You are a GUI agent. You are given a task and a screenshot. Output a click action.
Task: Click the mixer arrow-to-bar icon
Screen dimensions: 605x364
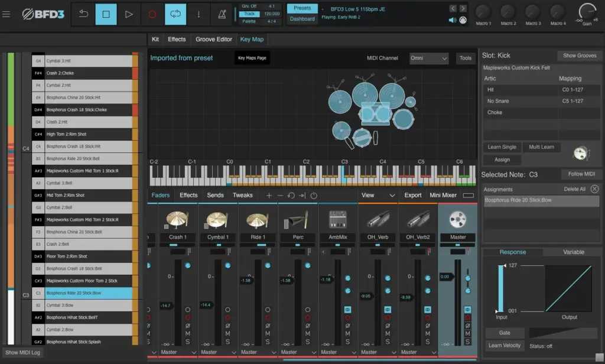coord(302,196)
